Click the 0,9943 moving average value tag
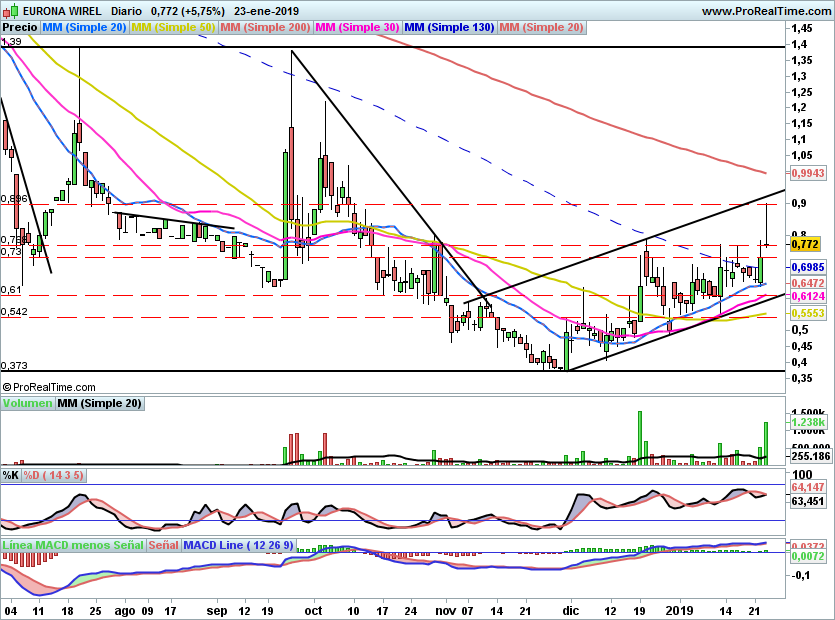The width and height of the screenshot is (835, 620). pos(807,174)
